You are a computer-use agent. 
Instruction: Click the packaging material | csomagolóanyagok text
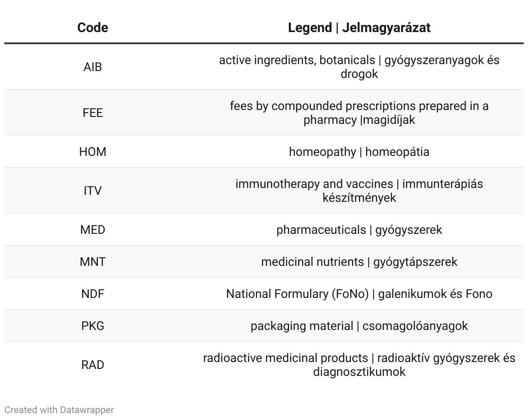pyautogui.click(x=359, y=326)
